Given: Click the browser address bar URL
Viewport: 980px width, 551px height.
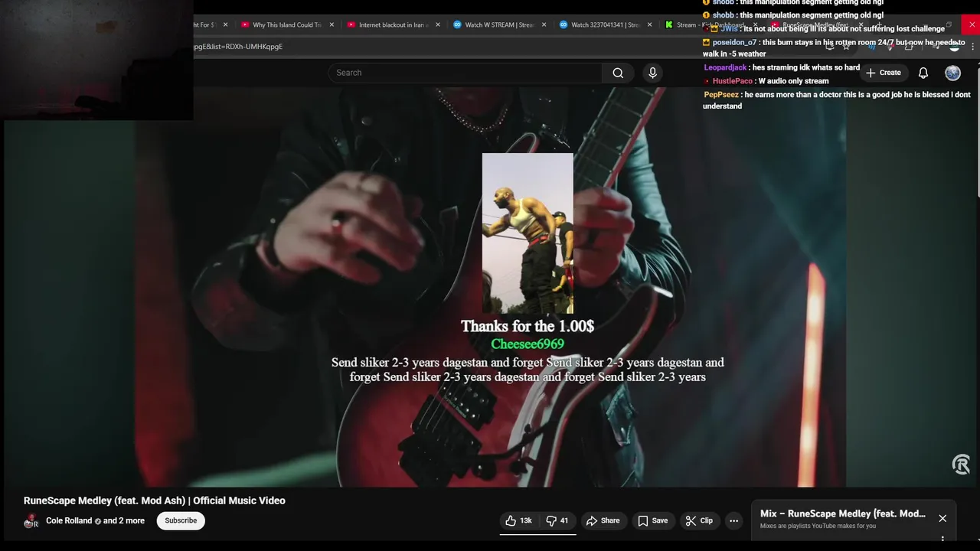Looking at the screenshot, I should (x=239, y=47).
